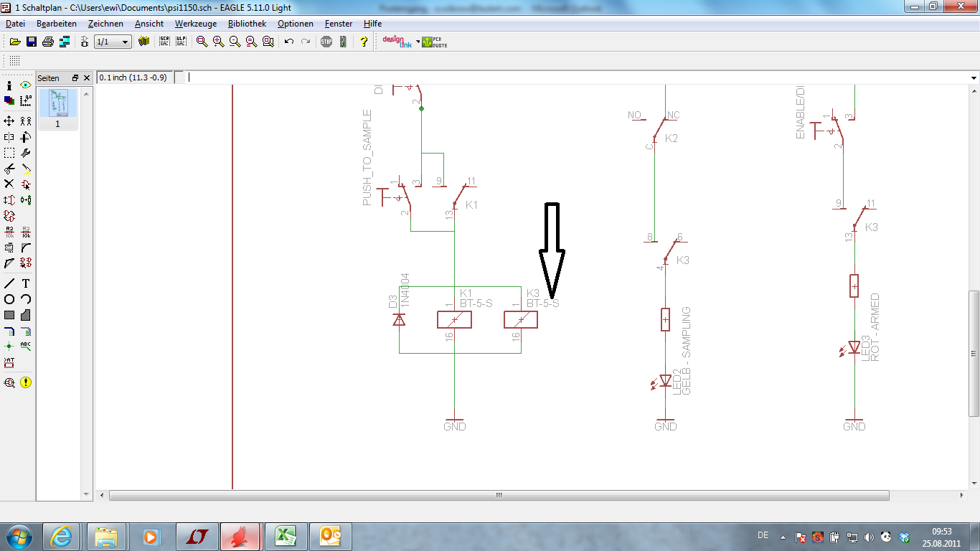Open the Bibliothek menu

click(x=247, y=24)
